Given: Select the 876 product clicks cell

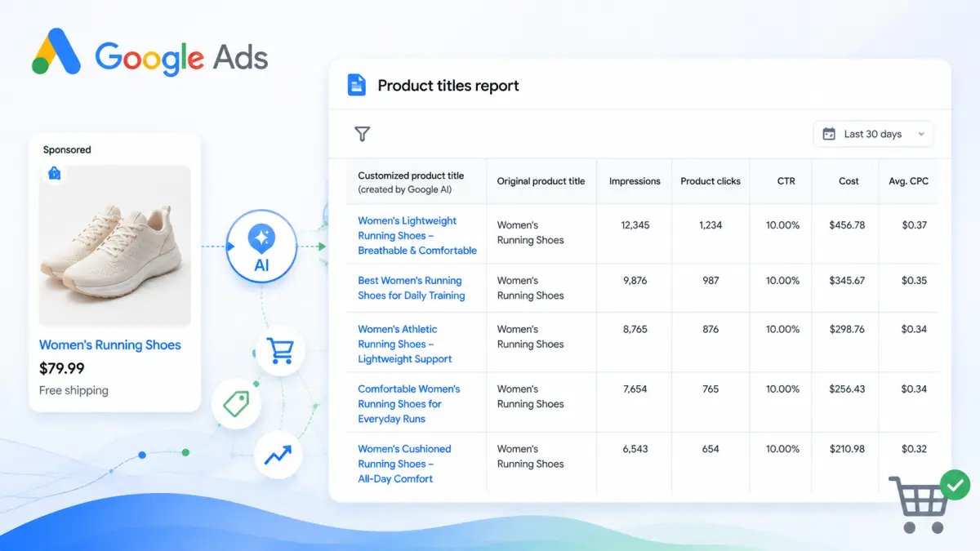Looking at the screenshot, I should coord(710,329).
